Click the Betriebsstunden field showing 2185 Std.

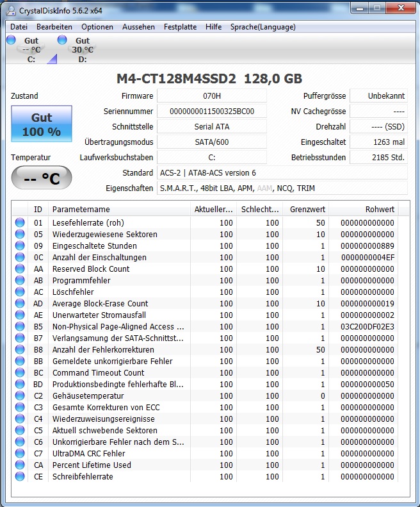[378, 158]
